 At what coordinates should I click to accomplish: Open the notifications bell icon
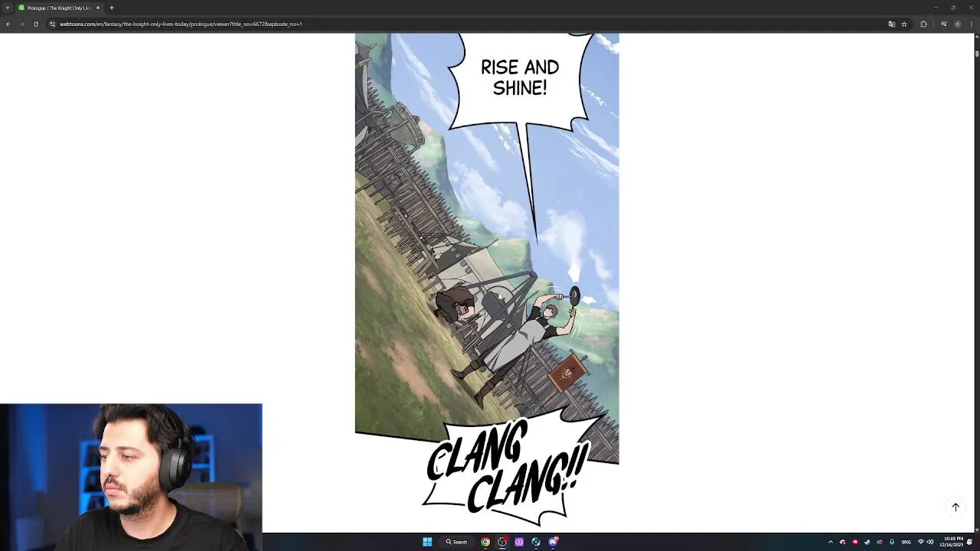coord(970,542)
